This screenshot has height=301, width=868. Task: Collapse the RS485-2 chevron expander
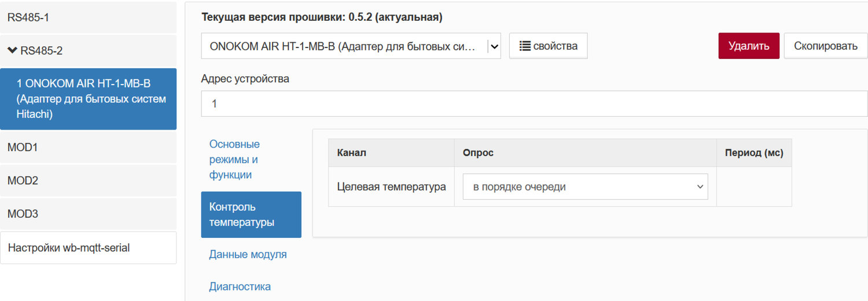click(x=12, y=51)
